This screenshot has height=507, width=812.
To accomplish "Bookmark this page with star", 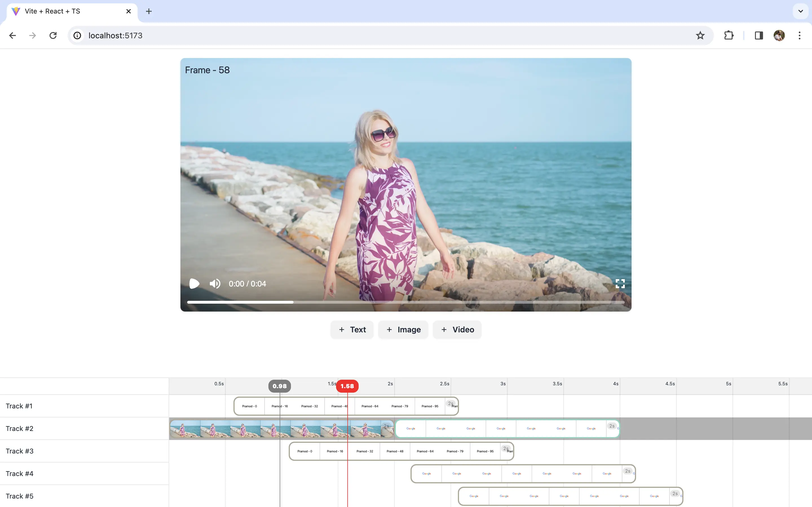I will pyautogui.click(x=700, y=35).
